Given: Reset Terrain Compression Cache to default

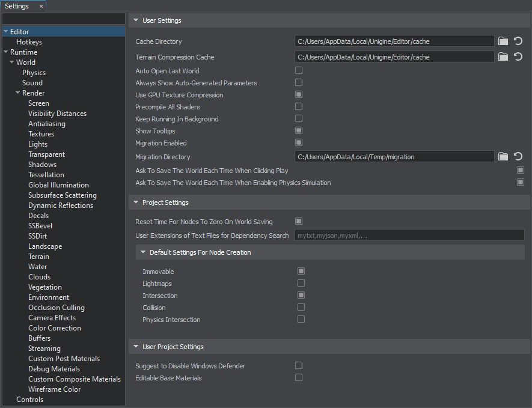Looking at the screenshot, I should 518,57.
